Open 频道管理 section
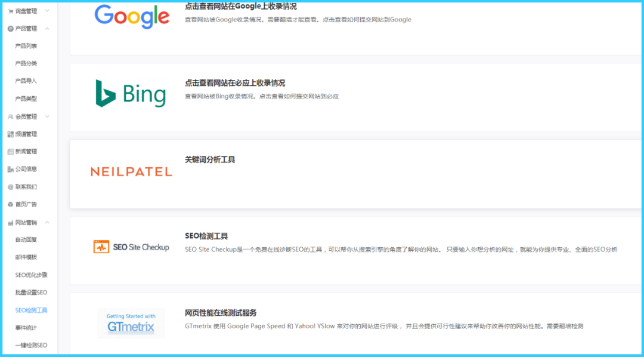The height and width of the screenshot is (357, 644). 26,134
